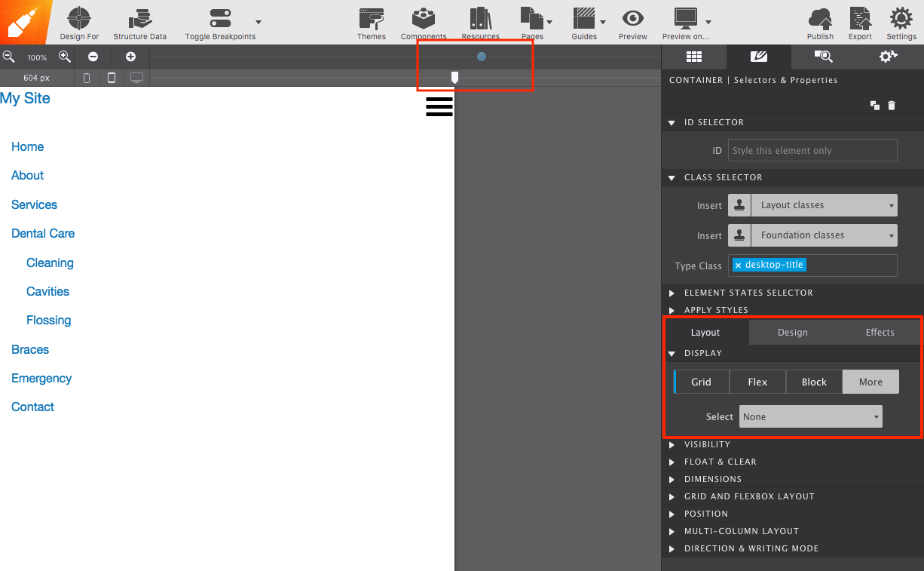Image resolution: width=924 pixels, height=571 pixels.
Task: Publish the site to the cloud
Action: pyautogui.click(x=820, y=18)
